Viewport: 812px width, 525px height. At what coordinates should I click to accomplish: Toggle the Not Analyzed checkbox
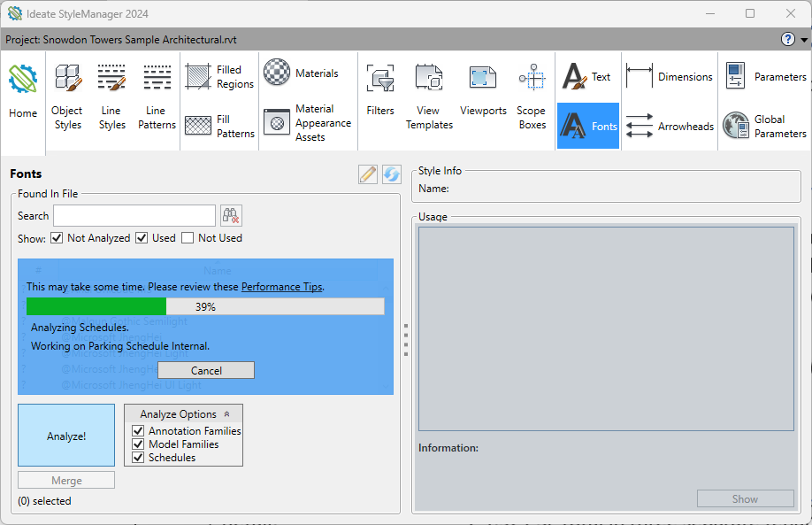(57, 238)
